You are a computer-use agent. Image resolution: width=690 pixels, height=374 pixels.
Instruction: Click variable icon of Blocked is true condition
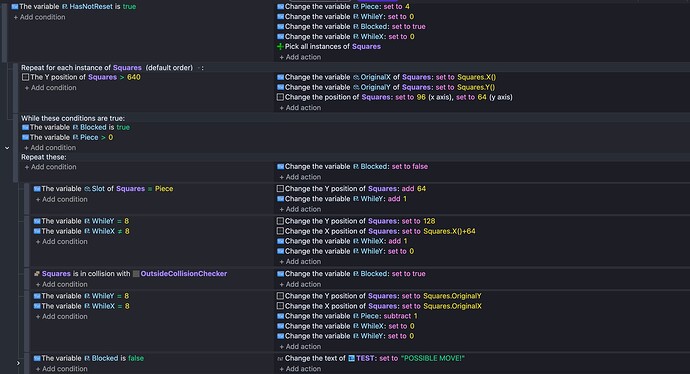pos(26,127)
